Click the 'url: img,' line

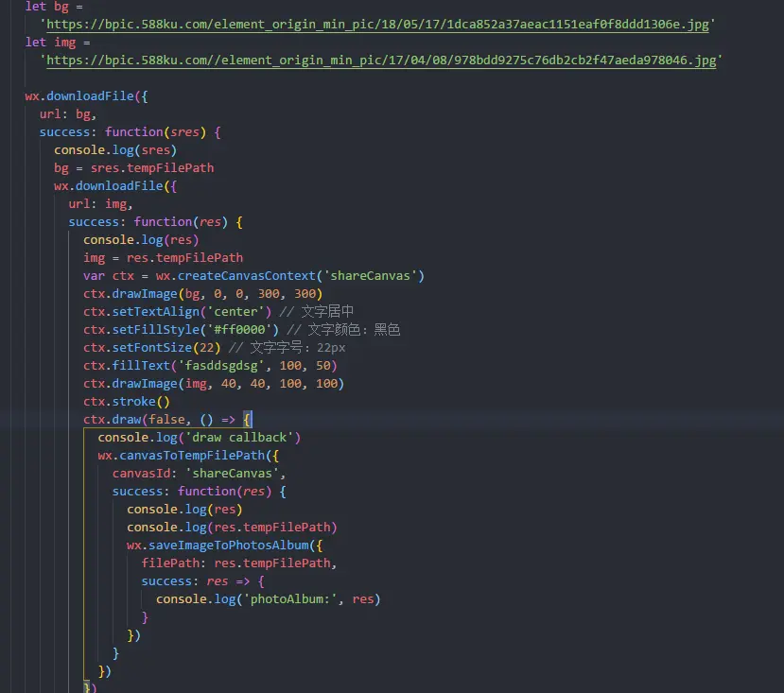(100, 204)
